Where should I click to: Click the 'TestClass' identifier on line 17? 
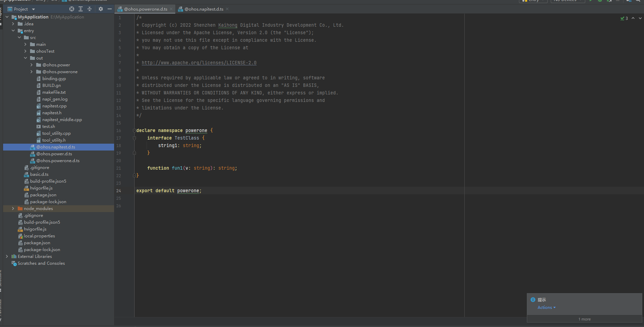[x=187, y=138]
